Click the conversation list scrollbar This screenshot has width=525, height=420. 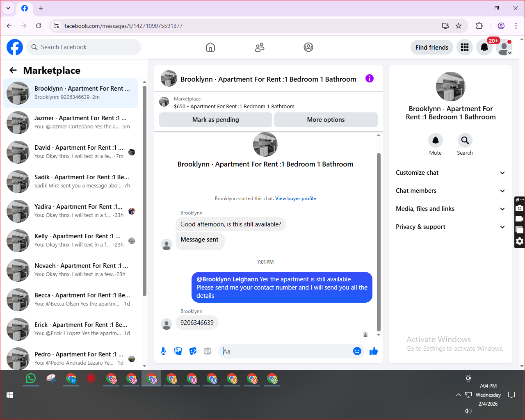point(144,191)
